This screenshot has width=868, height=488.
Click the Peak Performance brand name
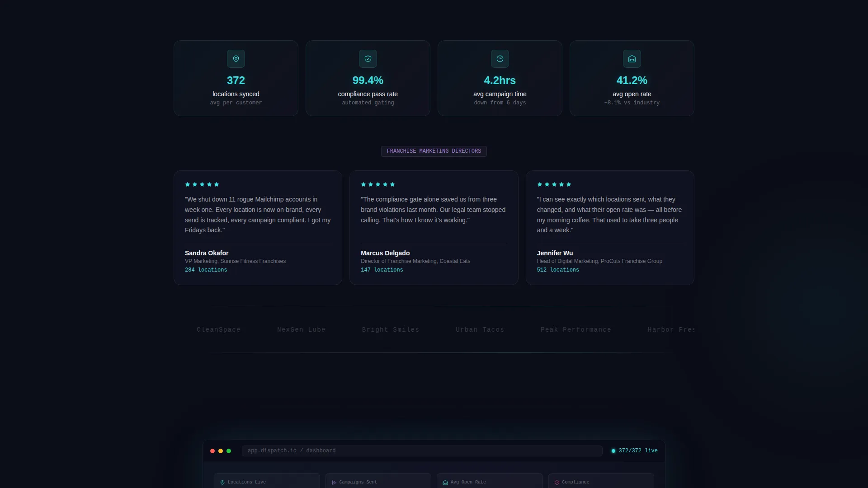click(x=576, y=330)
